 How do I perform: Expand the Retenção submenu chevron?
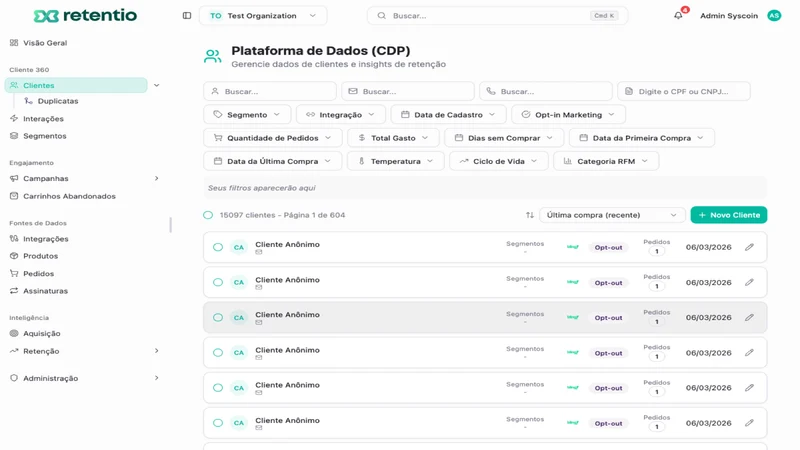(157, 351)
